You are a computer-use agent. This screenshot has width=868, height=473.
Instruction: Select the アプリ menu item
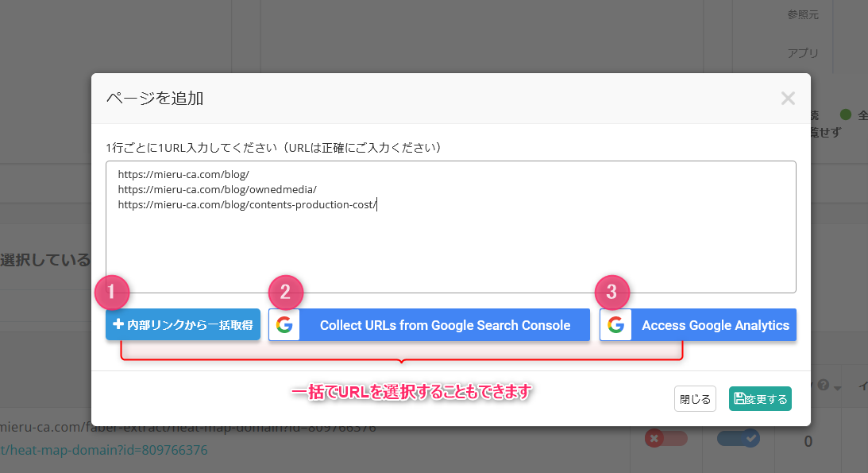pos(804,52)
